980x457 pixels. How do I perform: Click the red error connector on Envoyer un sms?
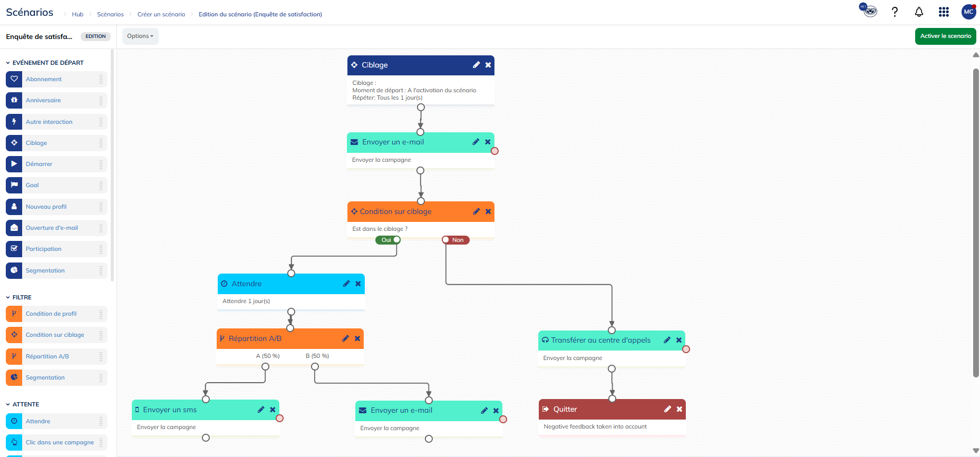tap(280, 419)
